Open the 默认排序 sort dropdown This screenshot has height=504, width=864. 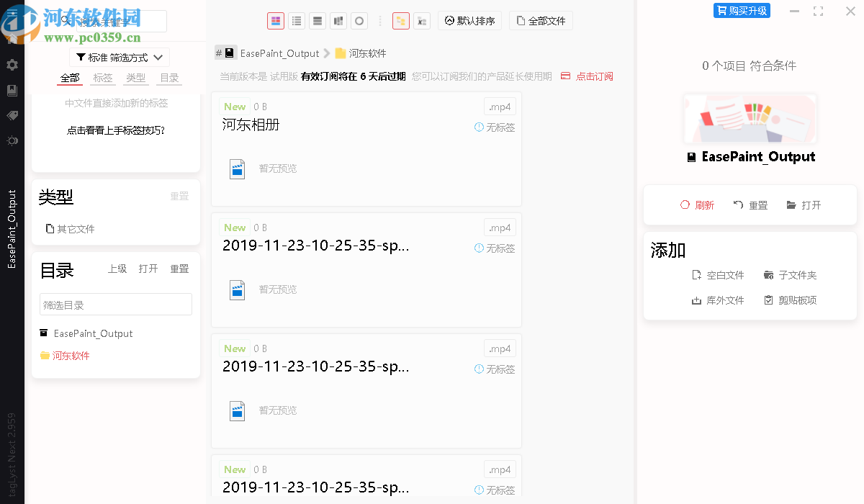pyautogui.click(x=469, y=20)
